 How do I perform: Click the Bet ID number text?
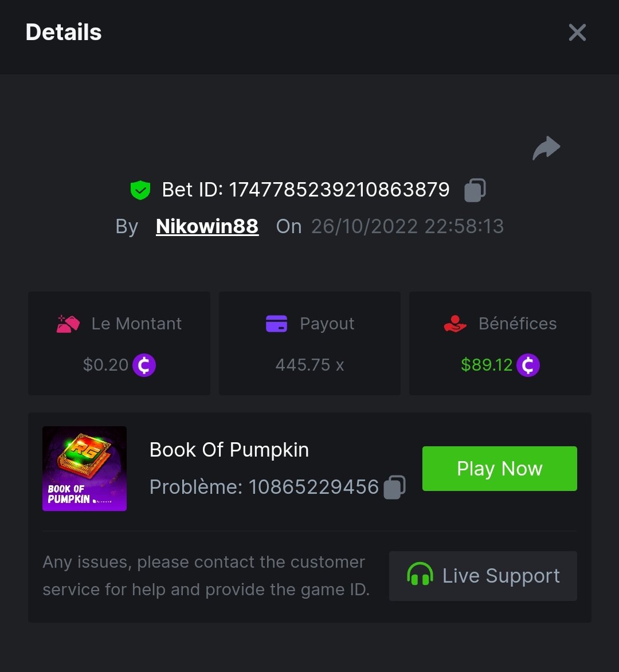click(x=339, y=190)
